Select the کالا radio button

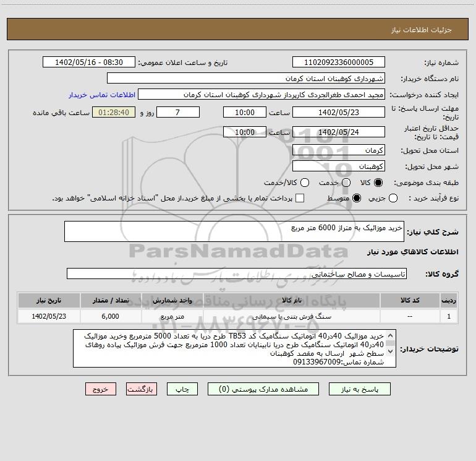(378, 183)
